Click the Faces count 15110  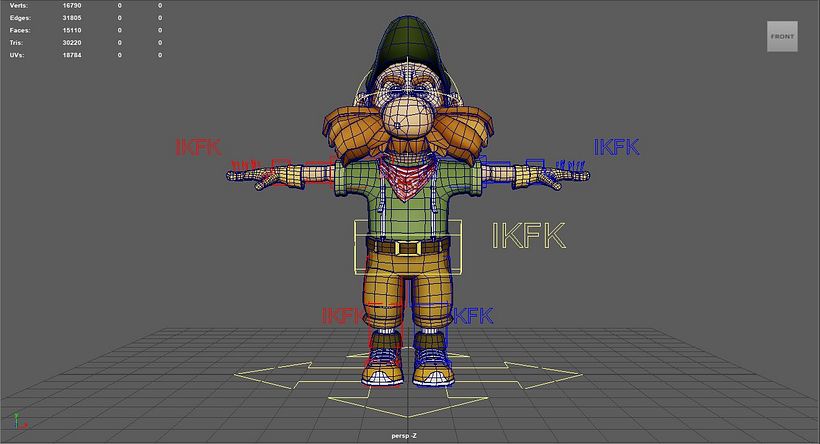coord(72,30)
